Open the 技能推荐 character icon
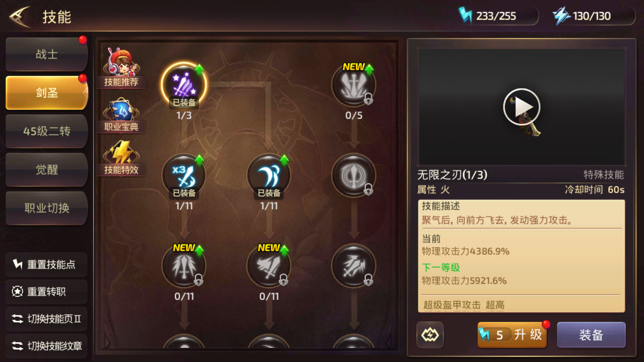 coord(121,67)
